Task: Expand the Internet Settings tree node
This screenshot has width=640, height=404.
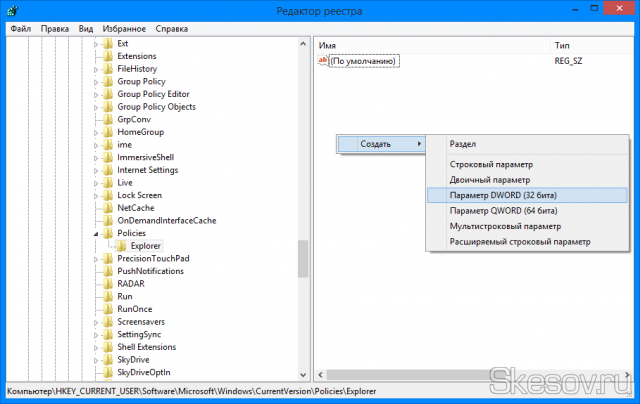Action: click(97, 170)
